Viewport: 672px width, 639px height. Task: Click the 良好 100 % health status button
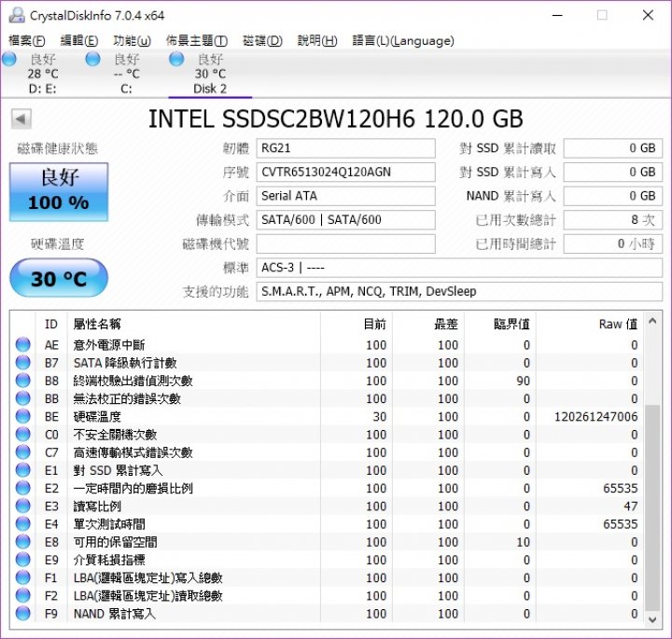point(59,192)
